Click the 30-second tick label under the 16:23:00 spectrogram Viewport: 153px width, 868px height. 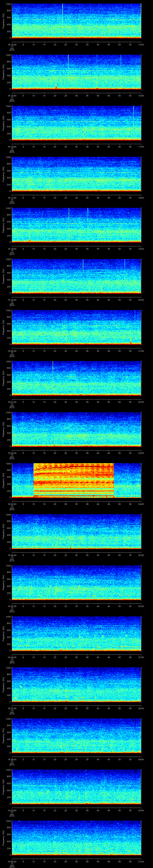tap(76, 504)
